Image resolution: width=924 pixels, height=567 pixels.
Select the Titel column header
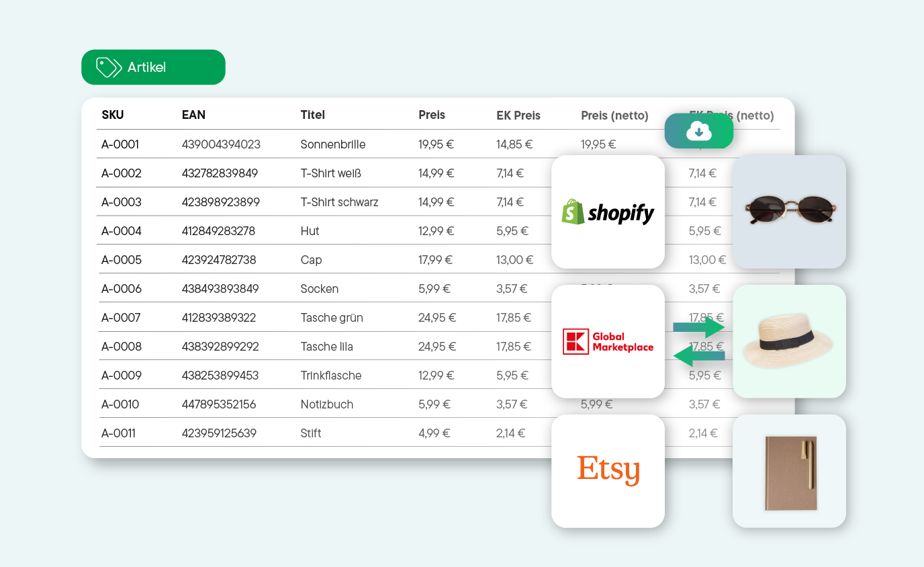(x=313, y=115)
